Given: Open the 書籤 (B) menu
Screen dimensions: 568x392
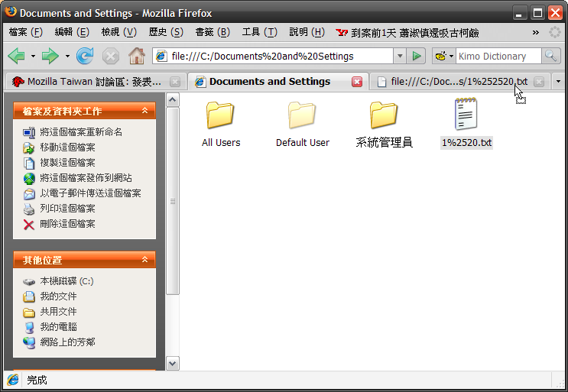Looking at the screenshot, I should point(213,33).
